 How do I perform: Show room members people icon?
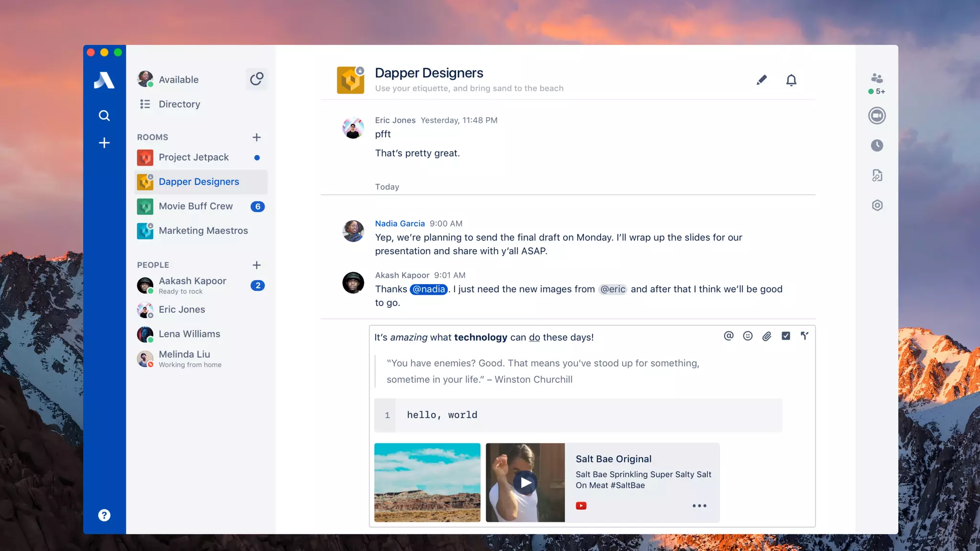coord(877,78)
